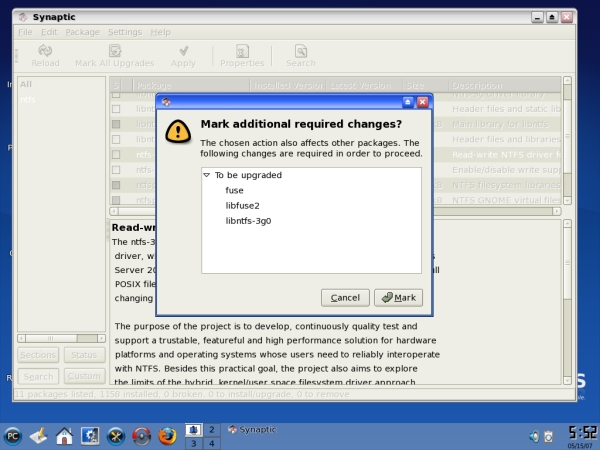Click the dialog titlebar Synaptic icon
This screenshot has width=600, height=450.
point(166,102)
